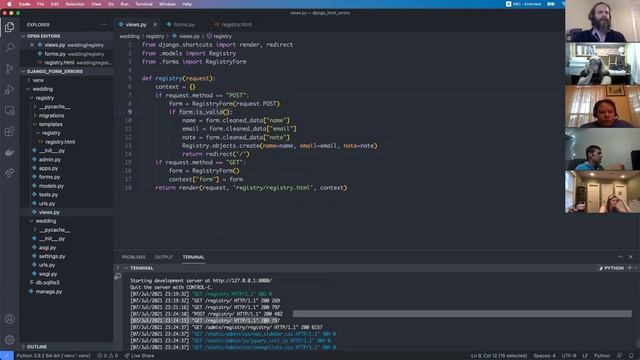This screenshot has width=640, height=360.
Task: Expand the venv folder
Action: [x=38, y=80]
